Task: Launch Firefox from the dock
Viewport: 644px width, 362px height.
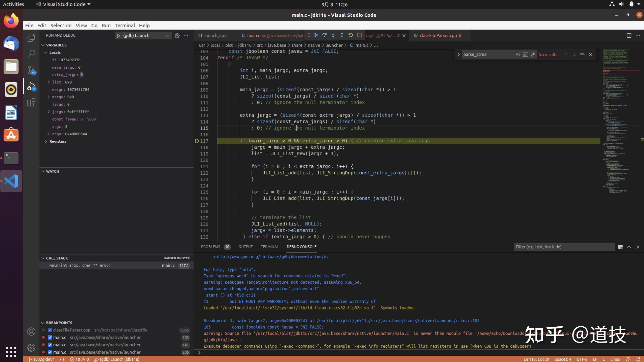Action: (x=11, y=20)
